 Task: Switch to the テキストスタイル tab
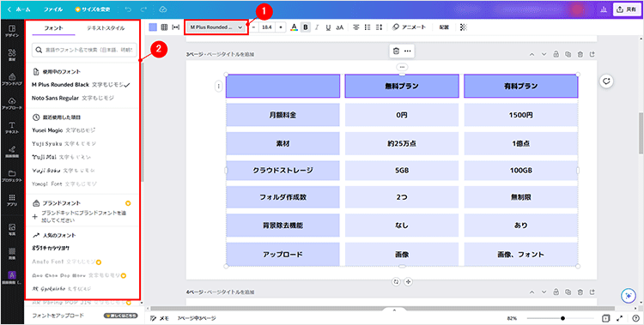[x=105, y=28]
